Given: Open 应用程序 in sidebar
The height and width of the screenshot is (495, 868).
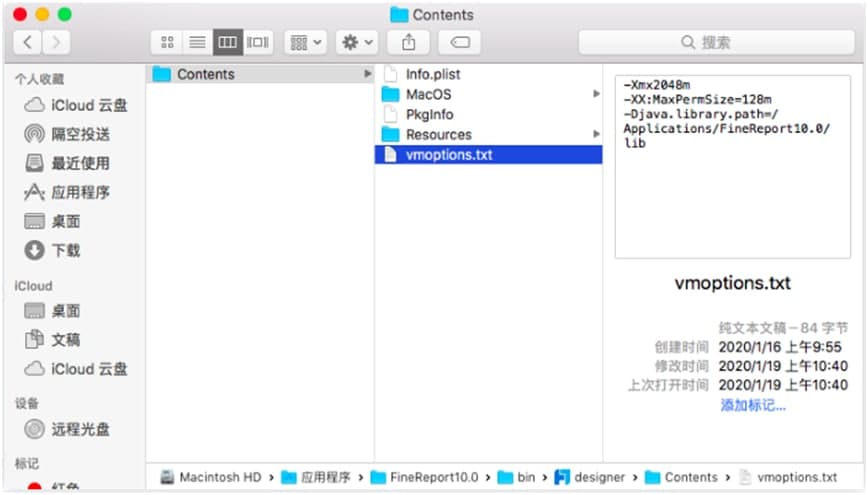Looking at the screenshot, I should coord(66,192).
